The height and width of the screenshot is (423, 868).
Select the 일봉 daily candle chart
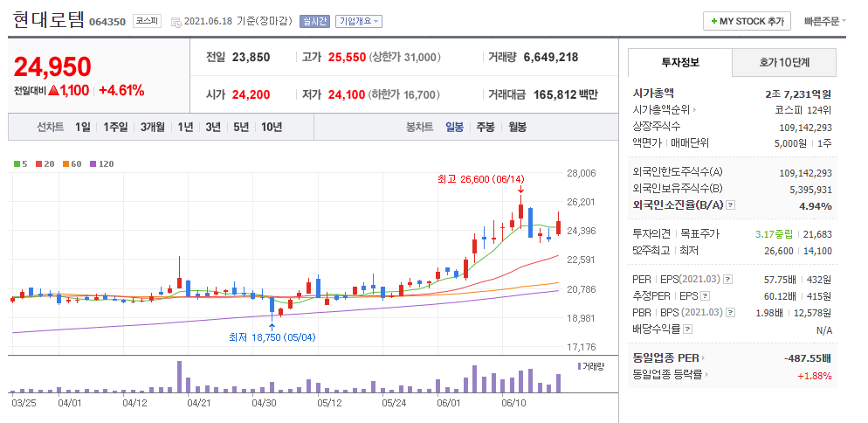[x=454, y=127]
